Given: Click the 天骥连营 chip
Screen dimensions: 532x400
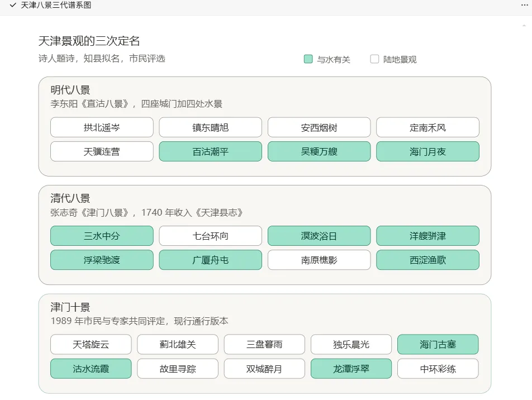Looking at the screenshot, I should coord(102,151).
